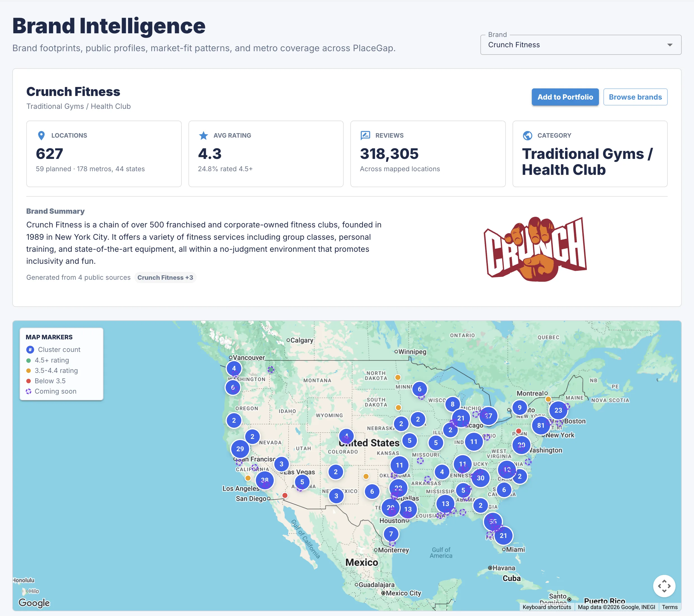The height and width of the screenshot is (616, 694).
Task: Click the Cluster count legend icon
Action: point(30,350)
